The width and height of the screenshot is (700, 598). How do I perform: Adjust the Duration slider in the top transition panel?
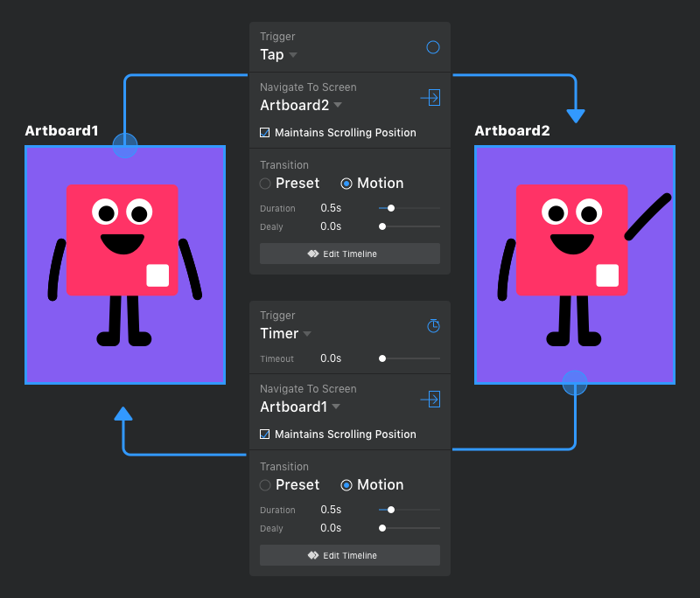tap(389, 208)
